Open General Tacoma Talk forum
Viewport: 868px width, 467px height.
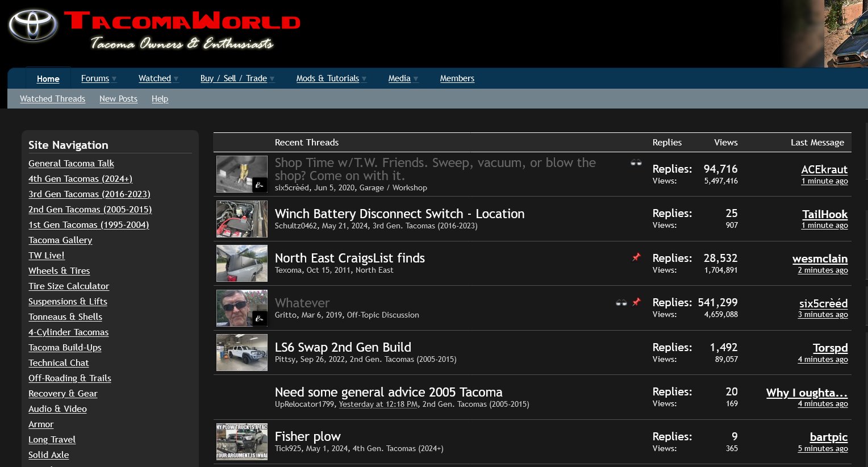click(71, 164)
